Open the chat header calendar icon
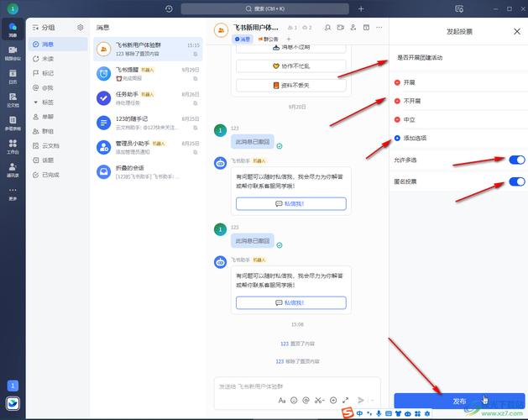 [x=366, y=28]
